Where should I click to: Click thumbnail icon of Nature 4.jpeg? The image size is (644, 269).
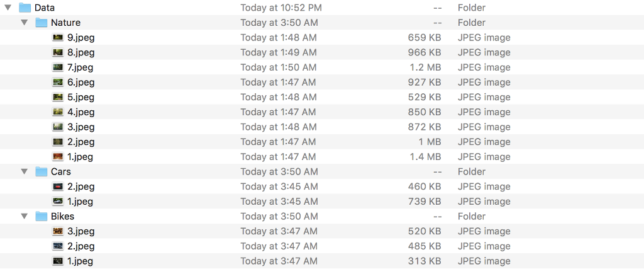point(58,112)
